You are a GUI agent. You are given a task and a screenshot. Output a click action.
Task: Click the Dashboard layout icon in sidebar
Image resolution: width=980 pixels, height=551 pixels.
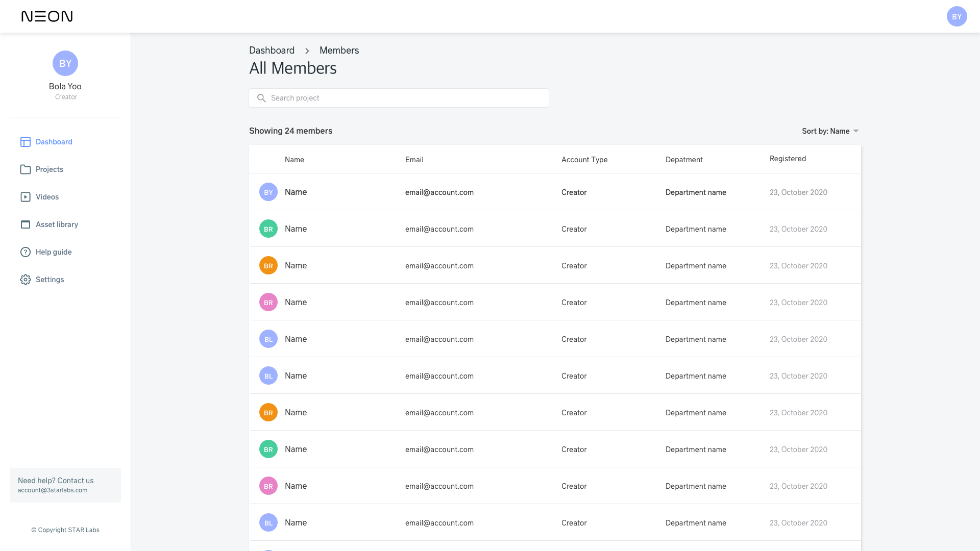pyautogui.click(x=26, y=142)
